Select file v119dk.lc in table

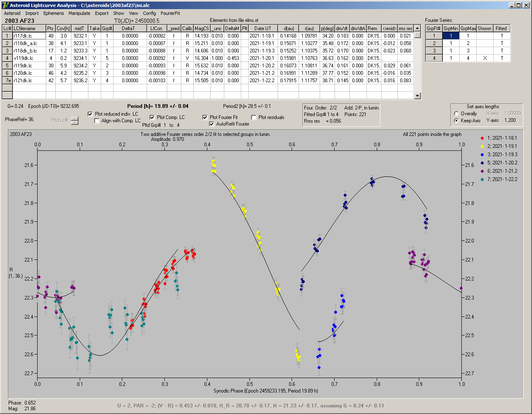coord(29,58)
